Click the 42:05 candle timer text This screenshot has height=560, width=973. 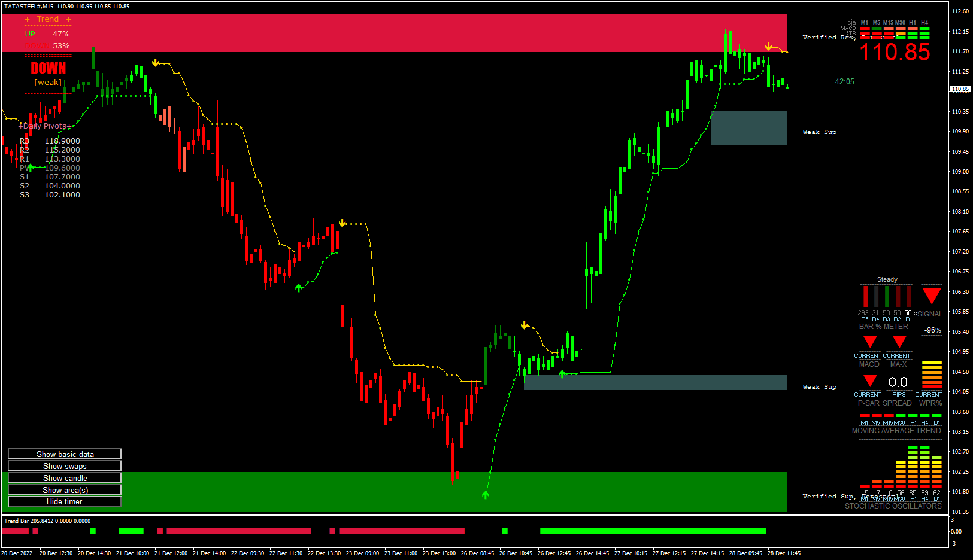[x=844, y=82]
